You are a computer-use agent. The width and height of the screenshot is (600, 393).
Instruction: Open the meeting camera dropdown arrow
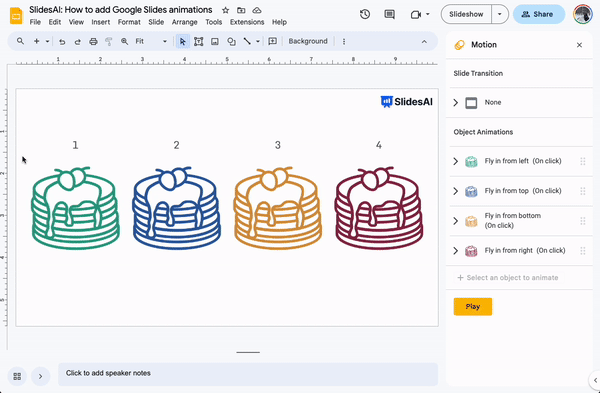pos(428,15)
